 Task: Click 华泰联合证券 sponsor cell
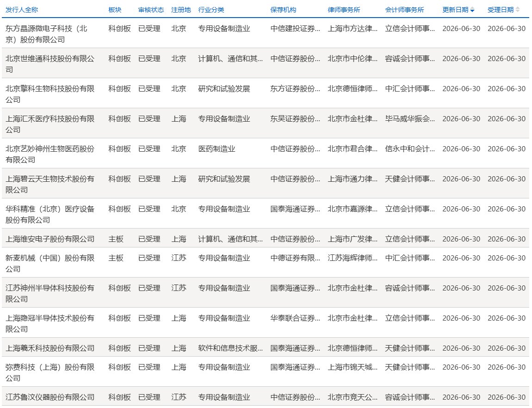pos(295,318)
